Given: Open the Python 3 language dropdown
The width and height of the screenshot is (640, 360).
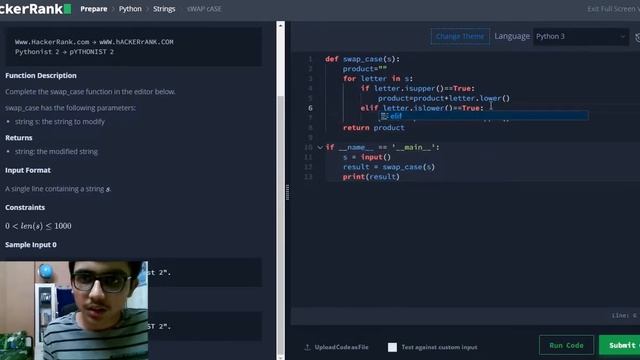Looking at the screenshot, I should click(580, 36).
